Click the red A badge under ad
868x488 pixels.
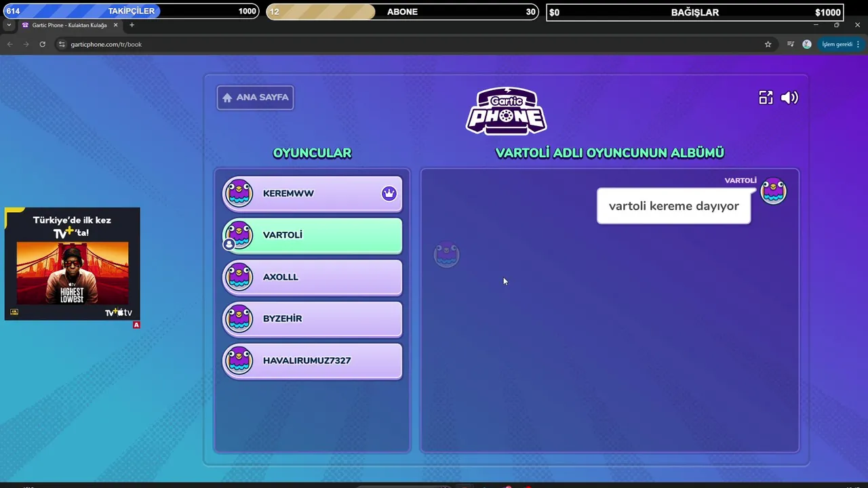click(136, 325)
